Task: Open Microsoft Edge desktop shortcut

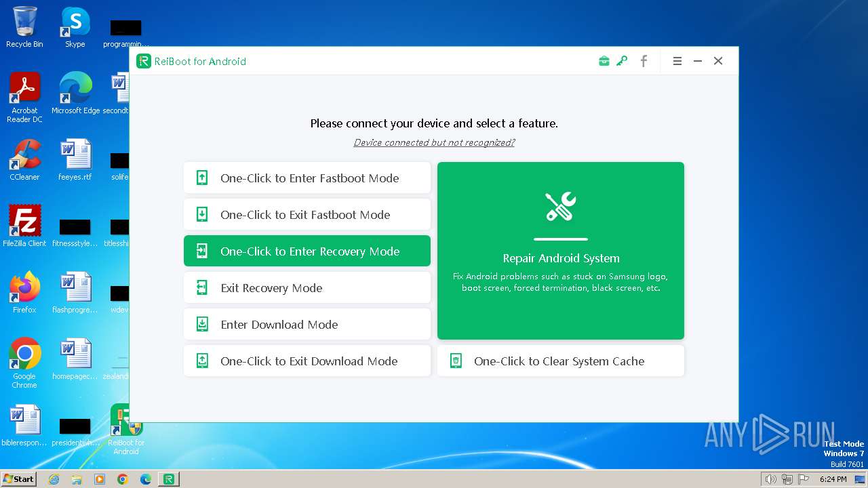Action: (x=75, y=94)
